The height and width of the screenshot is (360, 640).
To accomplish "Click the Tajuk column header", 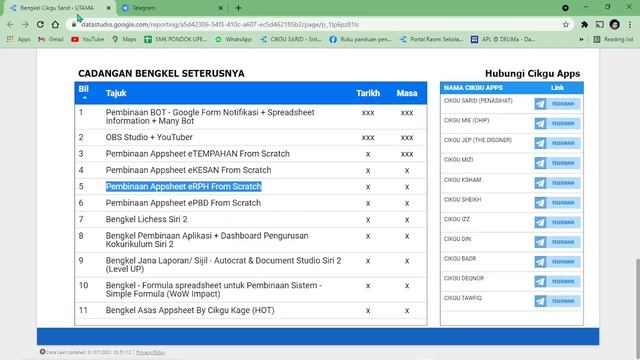I will (x=116, y=93).
